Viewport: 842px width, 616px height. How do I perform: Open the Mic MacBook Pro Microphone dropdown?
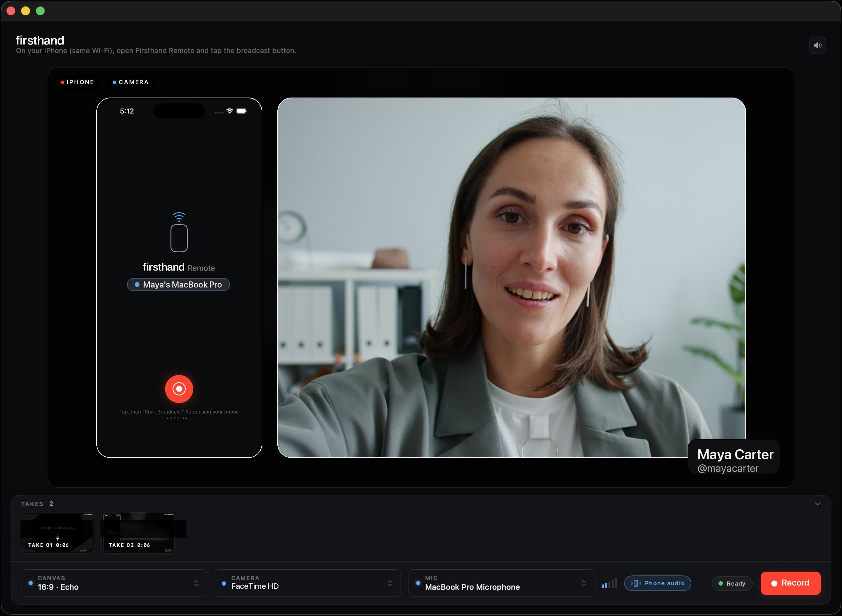coord(501,583)
